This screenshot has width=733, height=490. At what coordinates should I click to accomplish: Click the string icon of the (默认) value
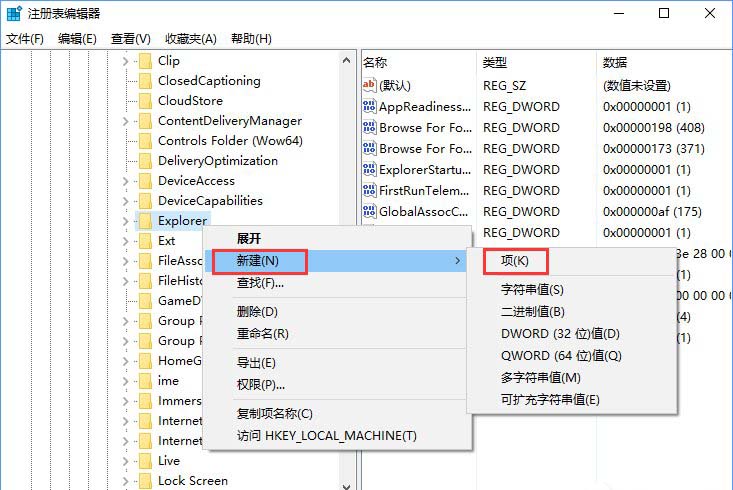pos(369,85)
